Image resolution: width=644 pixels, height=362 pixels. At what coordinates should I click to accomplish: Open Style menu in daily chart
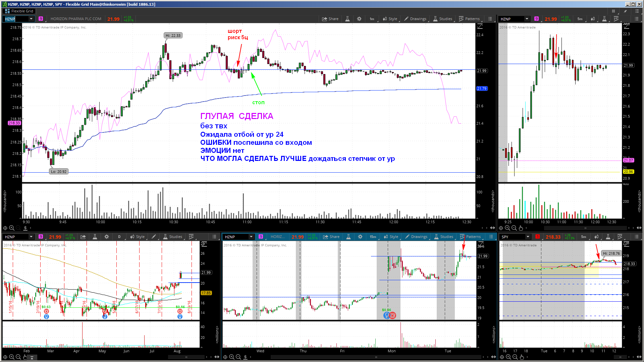pos(138,237)
